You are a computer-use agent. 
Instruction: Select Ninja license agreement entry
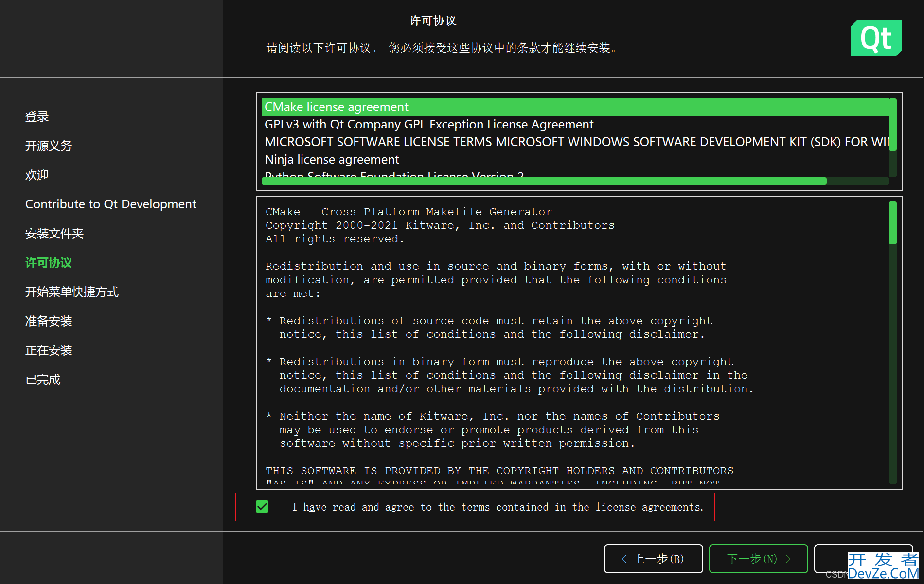575,160
